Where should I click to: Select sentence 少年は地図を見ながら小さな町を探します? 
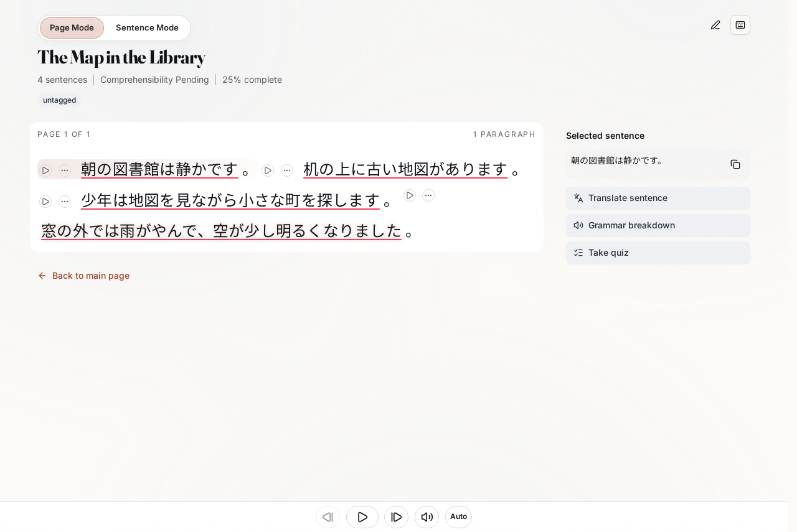pyautogui.click(x=230, y=200)
